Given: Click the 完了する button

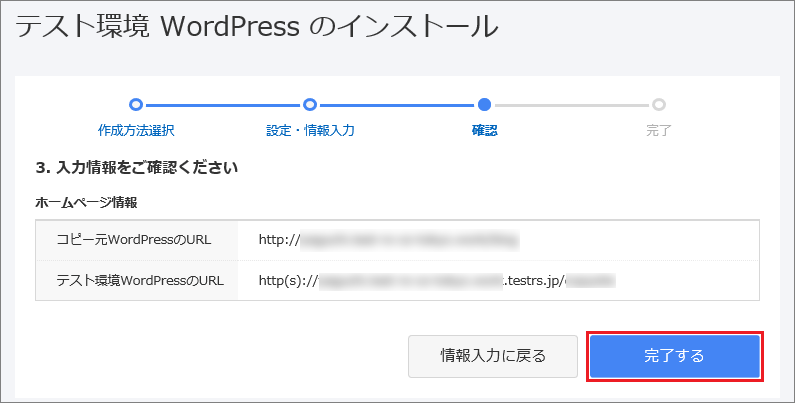Looking at the screenshot, I should click(x=675, y=356).
